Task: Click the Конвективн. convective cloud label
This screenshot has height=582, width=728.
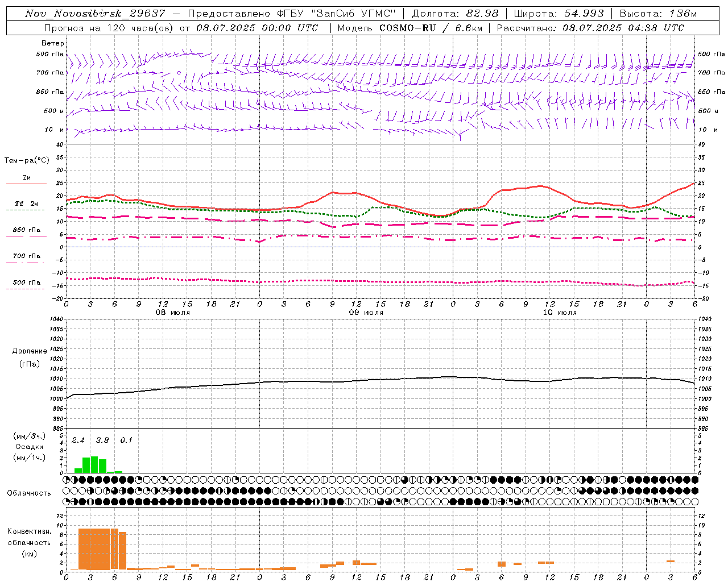Action: [x=30, y=531]
